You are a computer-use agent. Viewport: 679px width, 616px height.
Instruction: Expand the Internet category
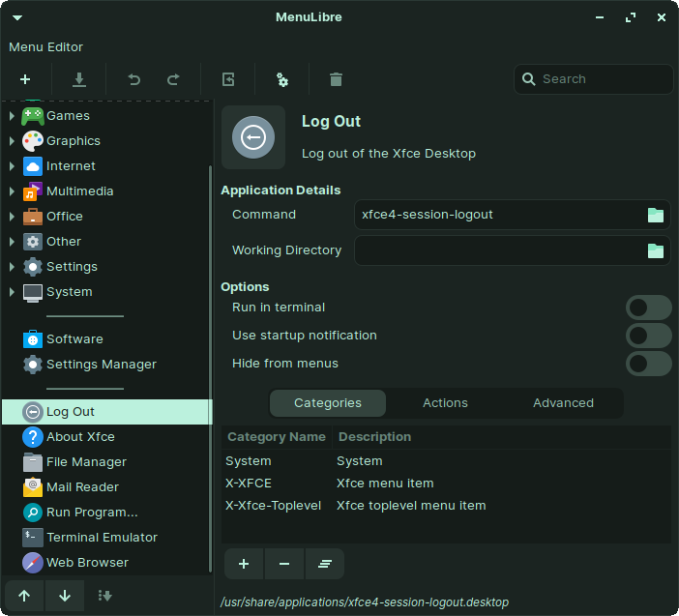(12, 165)
